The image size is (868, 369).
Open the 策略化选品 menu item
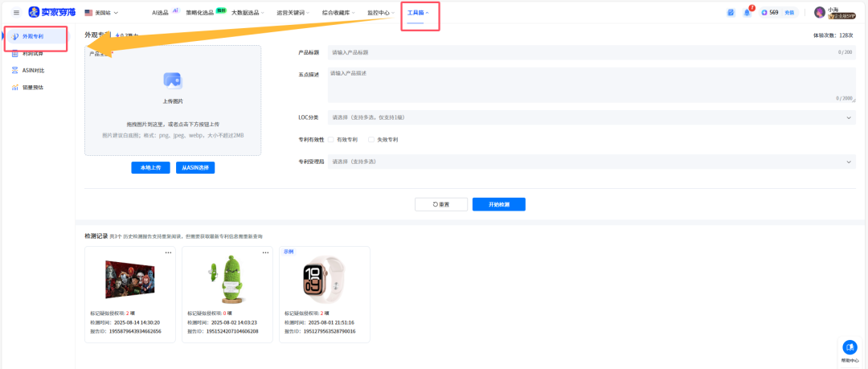coord(200,12)
